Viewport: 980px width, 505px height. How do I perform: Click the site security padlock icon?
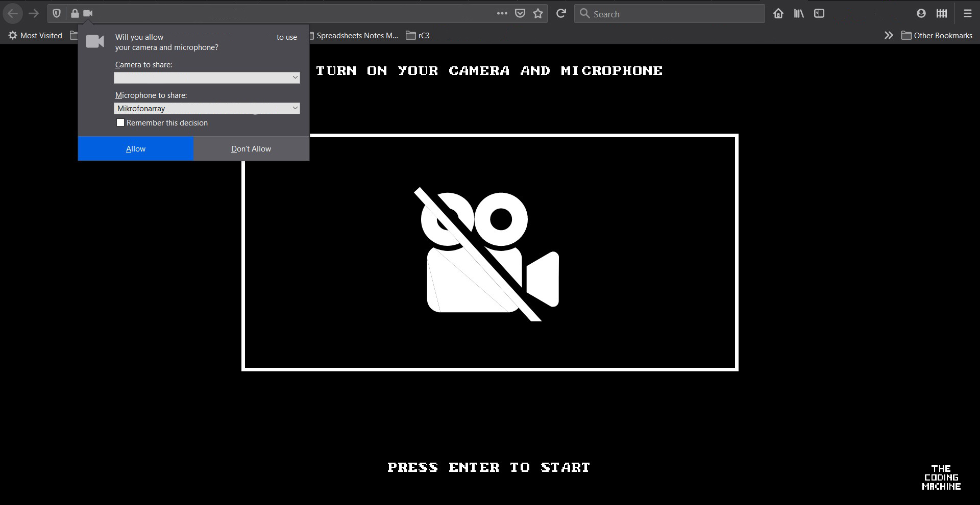pos(75,14)
